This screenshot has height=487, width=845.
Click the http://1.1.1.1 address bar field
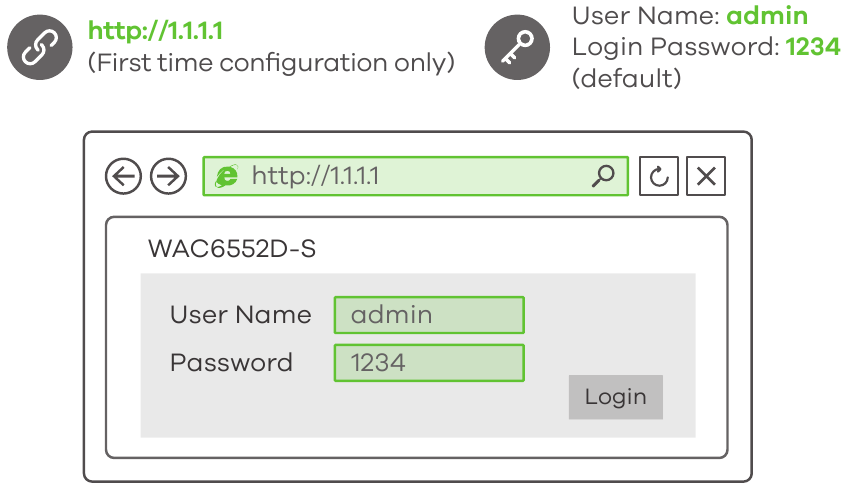point(415,177)
